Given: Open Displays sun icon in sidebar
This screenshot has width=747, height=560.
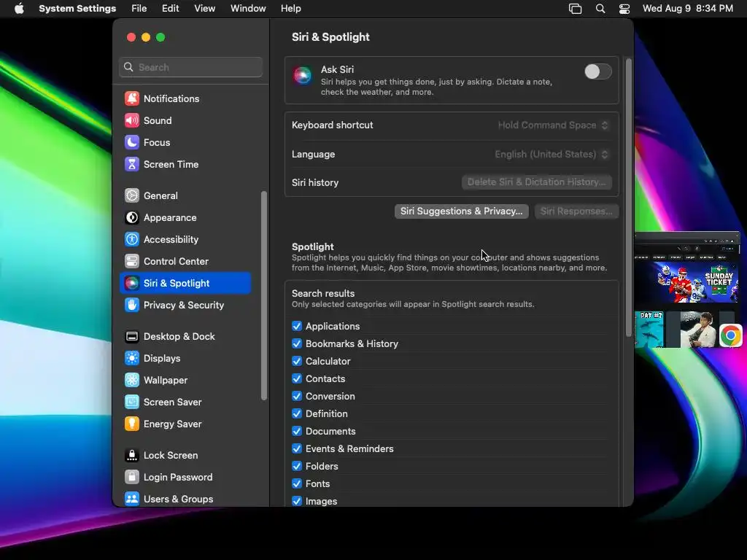Looking at the screenshot, I should click(x=132, y=359).
